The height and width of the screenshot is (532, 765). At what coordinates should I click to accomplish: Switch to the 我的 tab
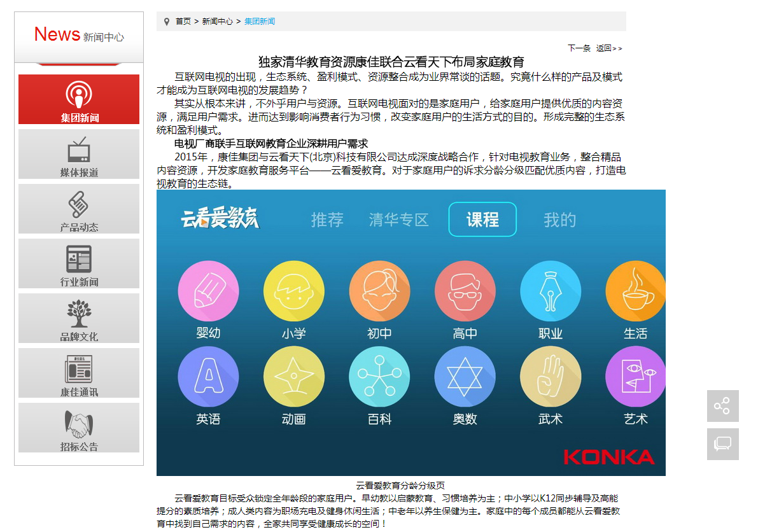[x=559, y=220]
